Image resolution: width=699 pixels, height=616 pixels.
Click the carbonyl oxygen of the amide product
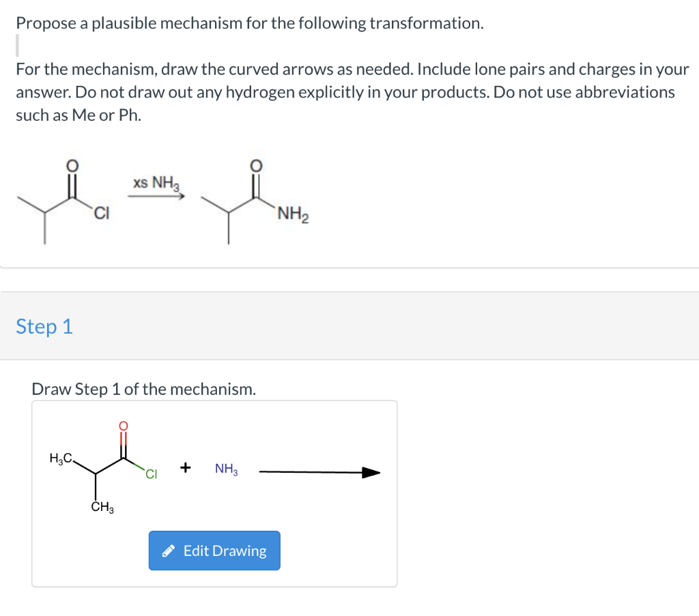255,166
